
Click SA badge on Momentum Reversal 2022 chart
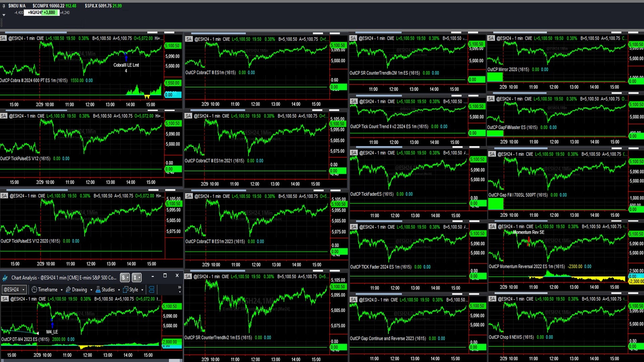492,227
